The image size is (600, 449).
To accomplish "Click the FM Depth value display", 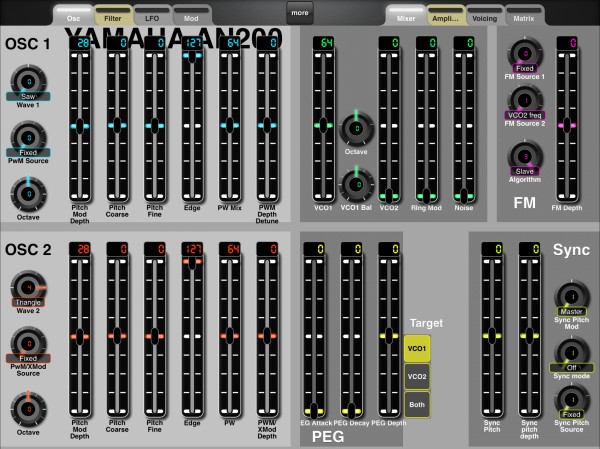I will click(567, 43).
